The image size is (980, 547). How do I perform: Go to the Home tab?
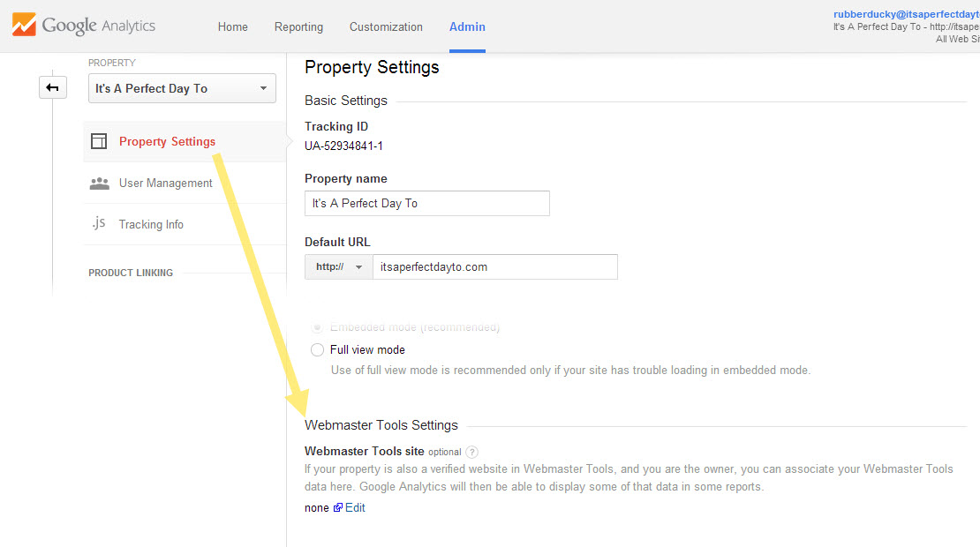pyautogui.click(x=232, y=26)
